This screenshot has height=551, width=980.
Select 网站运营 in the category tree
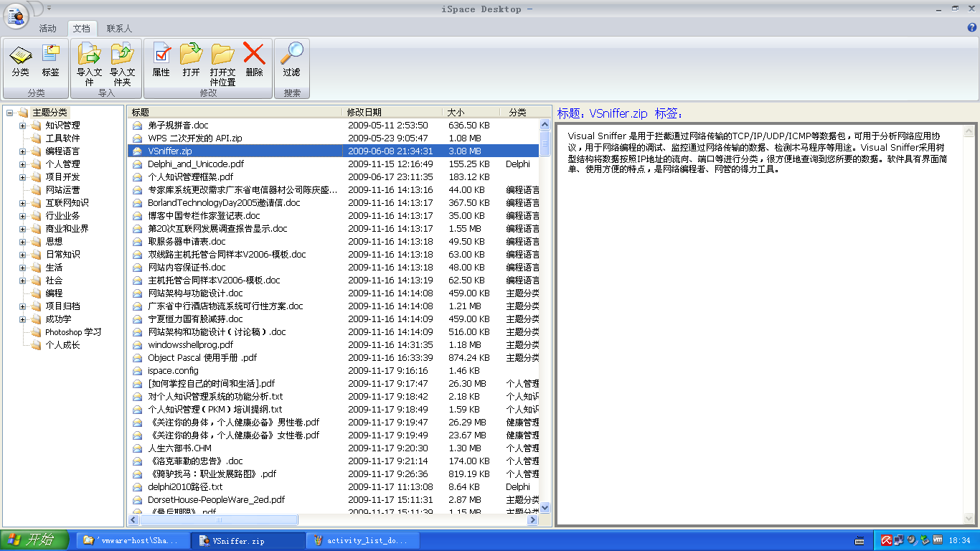point(62,190)
